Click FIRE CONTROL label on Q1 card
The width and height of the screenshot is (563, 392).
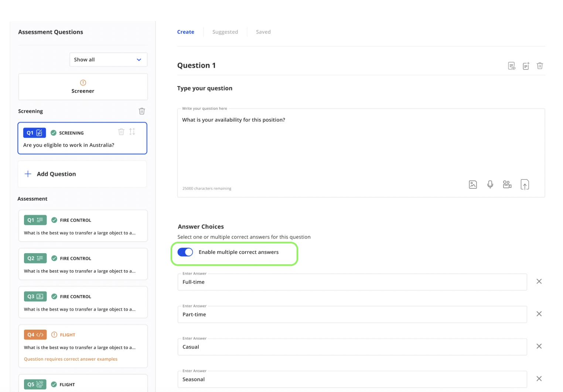[75, 220]
